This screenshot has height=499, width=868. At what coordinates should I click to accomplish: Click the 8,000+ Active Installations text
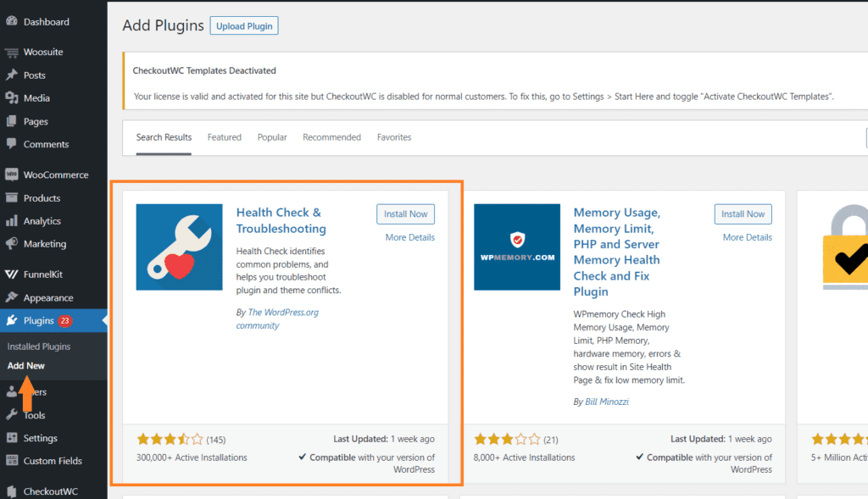pyautogui.click(x=524, y=457)
